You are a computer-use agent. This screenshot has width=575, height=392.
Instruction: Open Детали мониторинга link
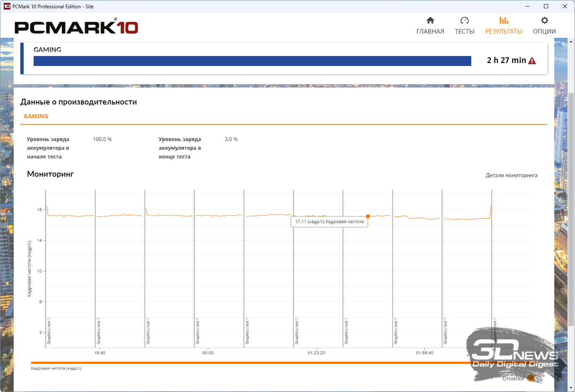(511, 175)
